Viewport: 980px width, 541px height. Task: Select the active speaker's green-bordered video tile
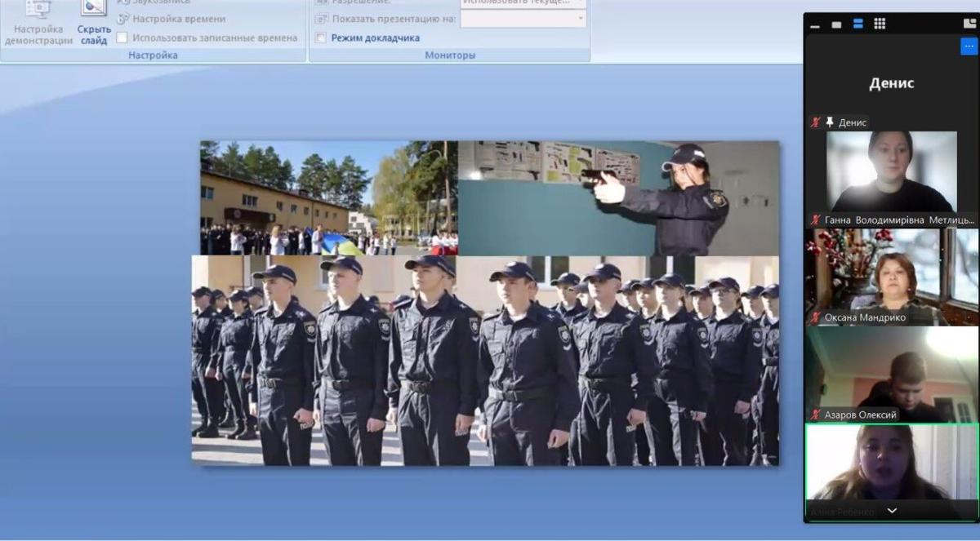[891, 472]
